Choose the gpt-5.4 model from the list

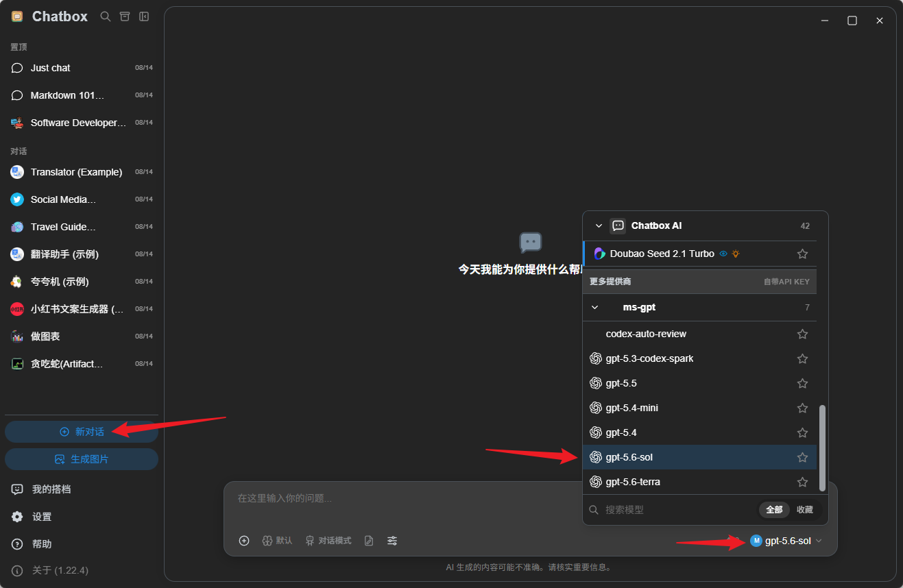(x=699, y=432)
